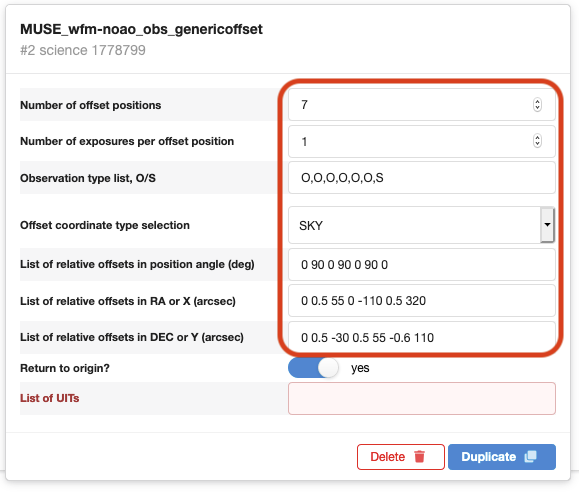This screenshot has height=492, width=579.
Task: Click the DEC or Y offsets field
Action: 422,337
